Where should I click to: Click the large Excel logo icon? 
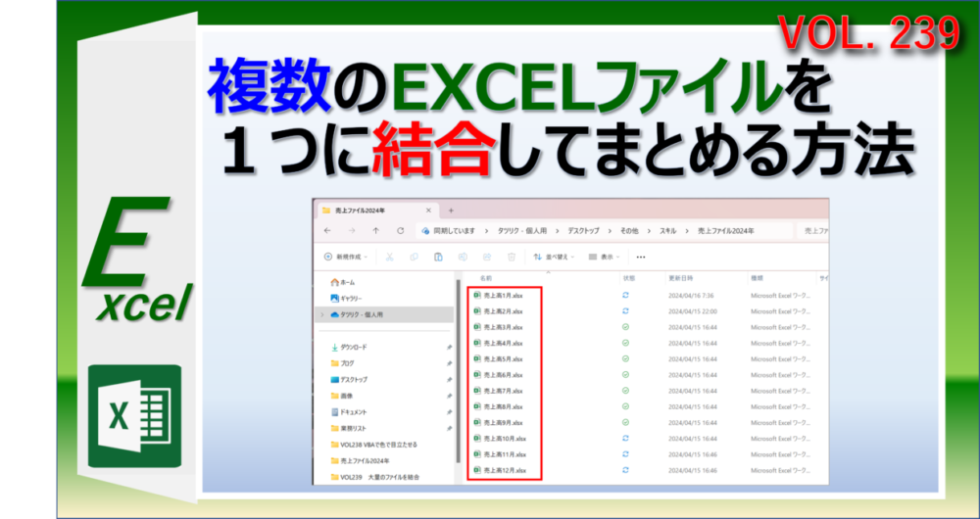(x=134, y=415)
